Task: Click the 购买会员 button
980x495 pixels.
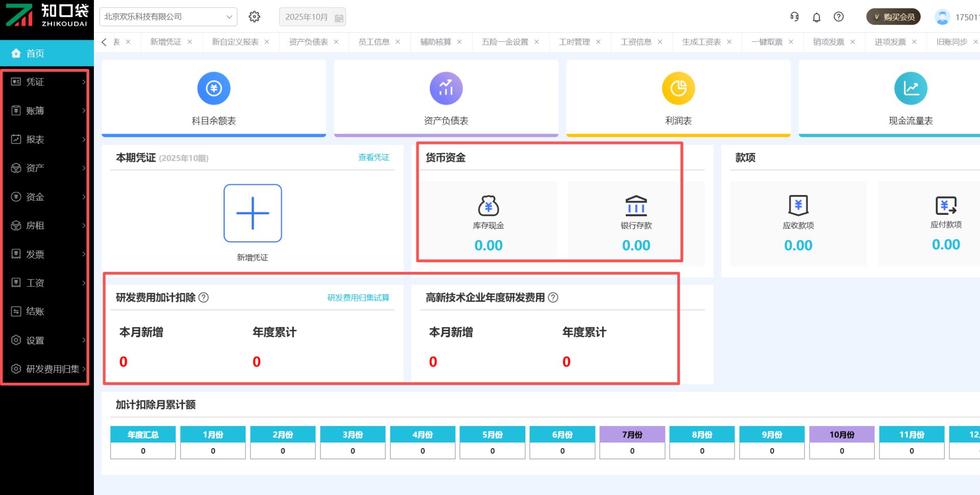Action: (893, 17)
